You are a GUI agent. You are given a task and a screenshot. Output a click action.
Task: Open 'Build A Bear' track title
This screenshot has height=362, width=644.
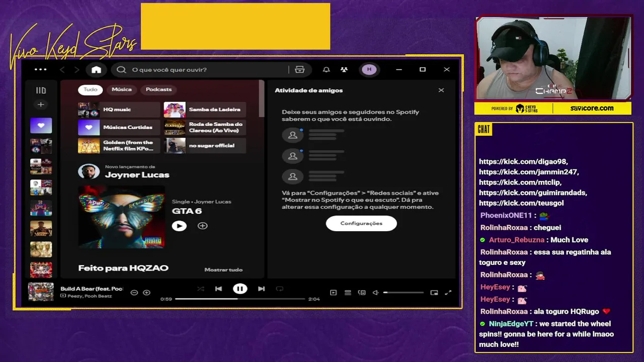[x=92, y=289]
